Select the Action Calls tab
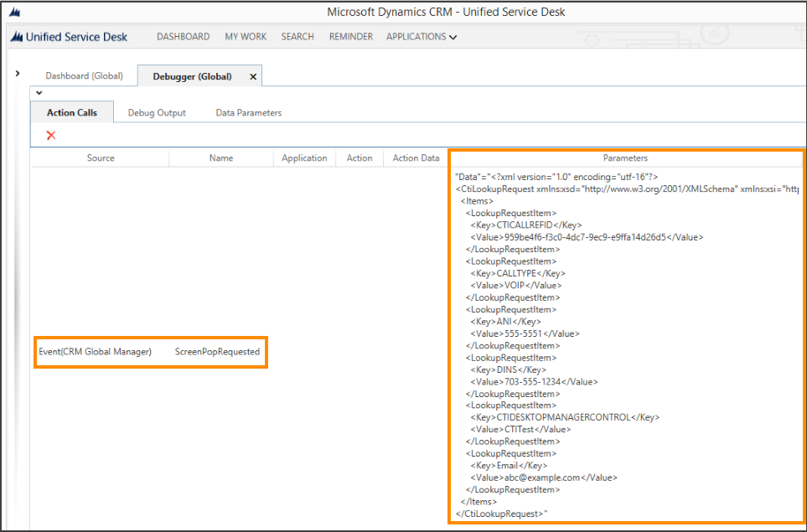This screenshot has height=532, width=807. coord(72,113)
